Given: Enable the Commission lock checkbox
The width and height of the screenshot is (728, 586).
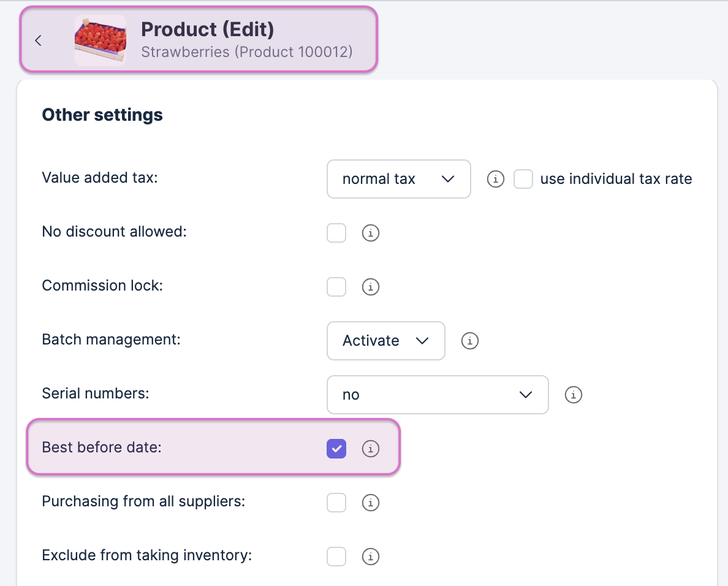Looking at the screenshot, I should tap(336, 286).
